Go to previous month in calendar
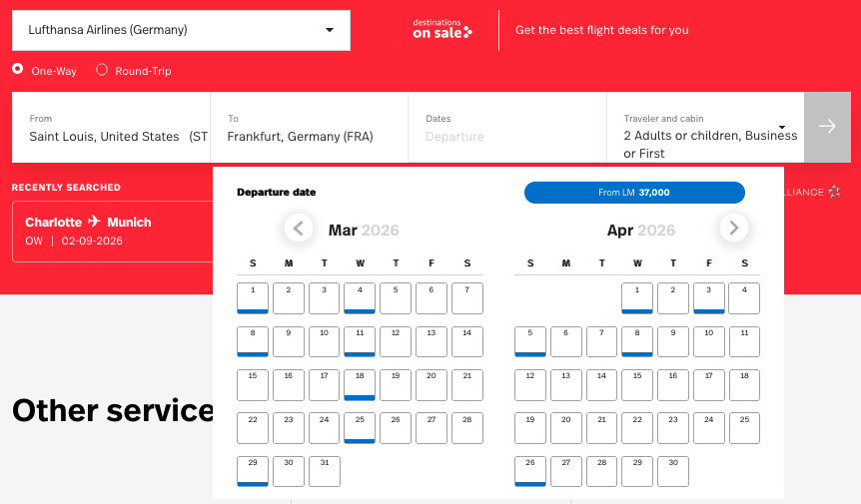 click(x=299, y=229)
